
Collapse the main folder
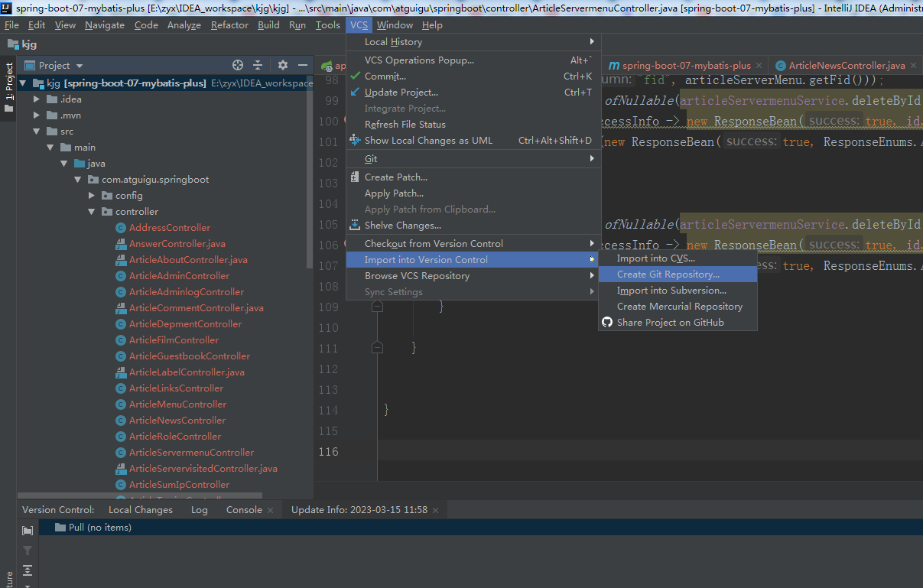50,148
